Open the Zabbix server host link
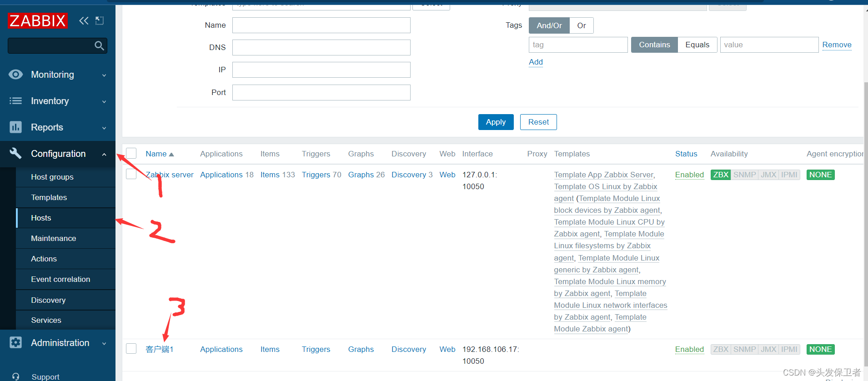 pos(170,175)
